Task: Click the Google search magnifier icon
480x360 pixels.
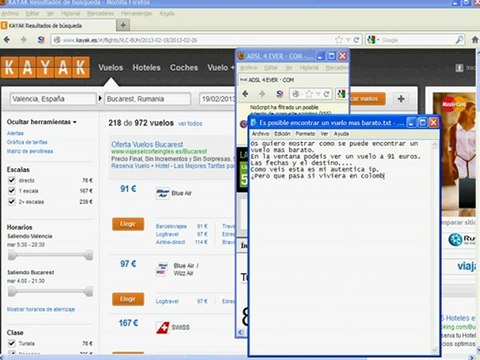Action: click(x=460, y=40)
